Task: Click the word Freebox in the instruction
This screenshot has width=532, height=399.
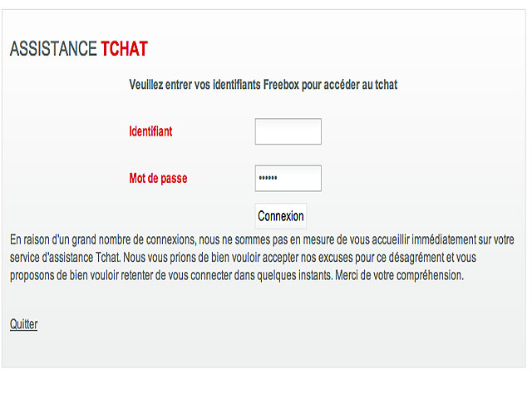Action: [x=287, y=84]
